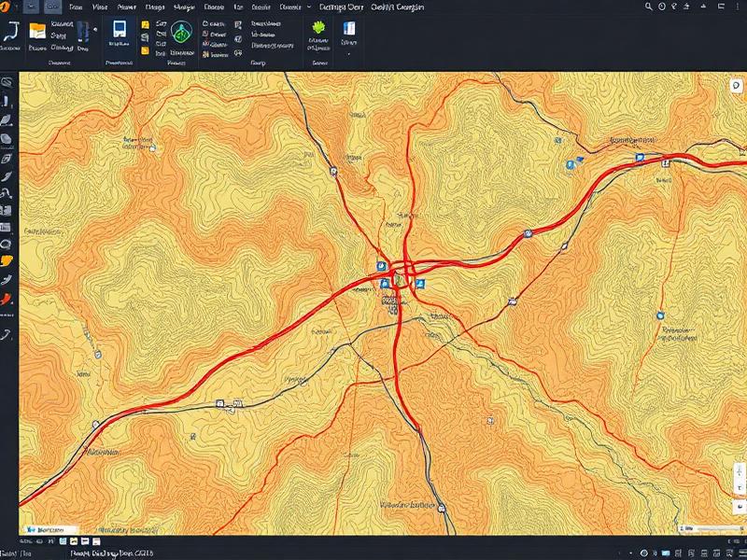
Task: Click the search magnifier icon at top right
Action: coord(648,7)
